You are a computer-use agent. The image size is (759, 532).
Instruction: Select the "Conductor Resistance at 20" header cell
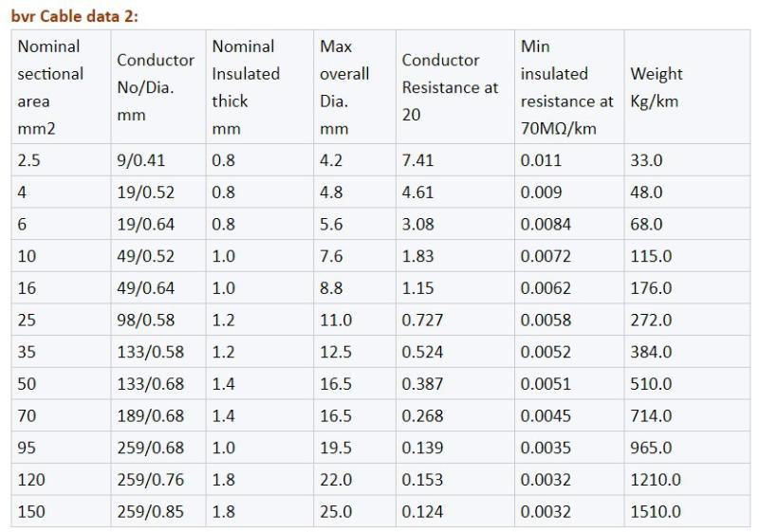[x=450, y=87]
